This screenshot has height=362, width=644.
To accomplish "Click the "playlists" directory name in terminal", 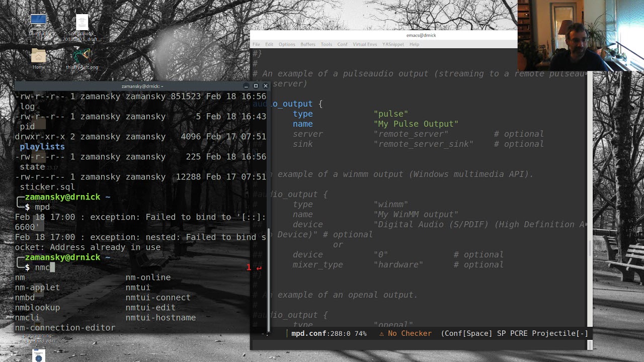I will [x=42, y=146].
